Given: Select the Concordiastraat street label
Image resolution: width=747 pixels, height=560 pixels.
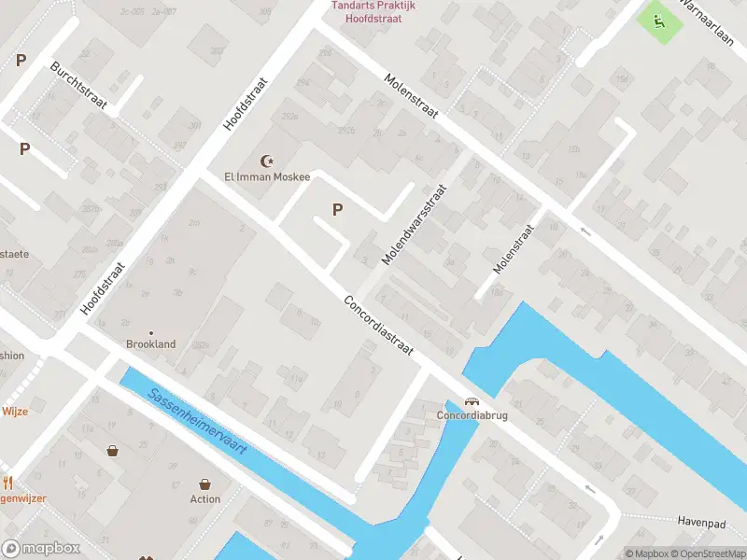Looking at the screenshot, I should point(379,325).
